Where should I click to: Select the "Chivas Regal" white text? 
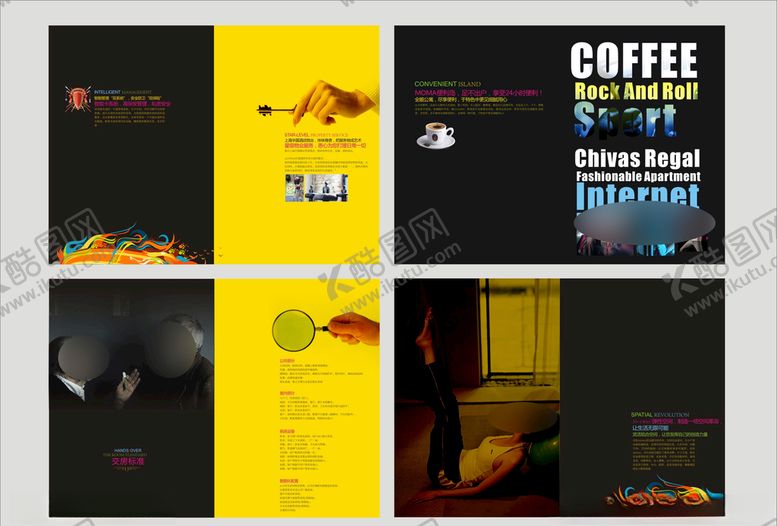pos(637,159)
